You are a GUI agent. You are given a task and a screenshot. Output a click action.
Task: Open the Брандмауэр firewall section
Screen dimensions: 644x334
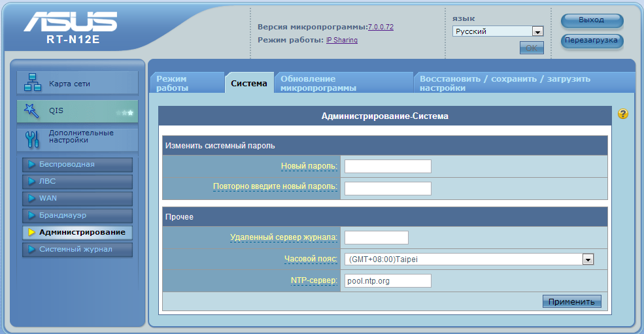pyautogui.click(x=77, y=216)
